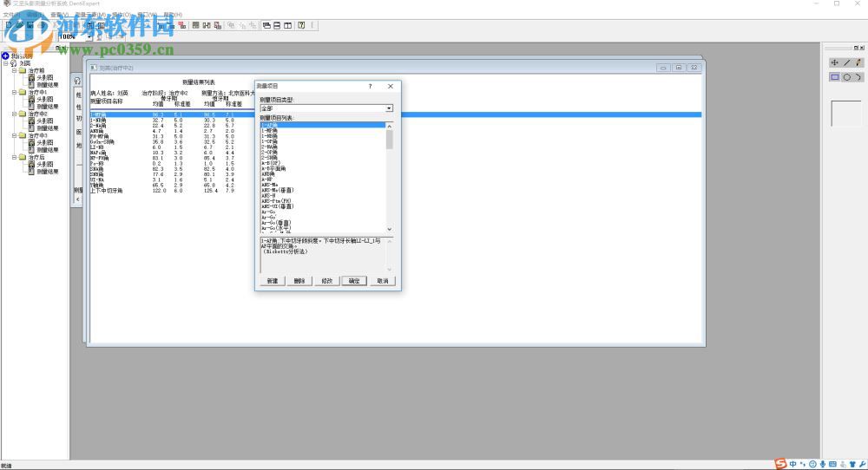Screen dimensions: 868x470
Task: Open the 帮助(H) menu
Action: [x=173, y=15]
